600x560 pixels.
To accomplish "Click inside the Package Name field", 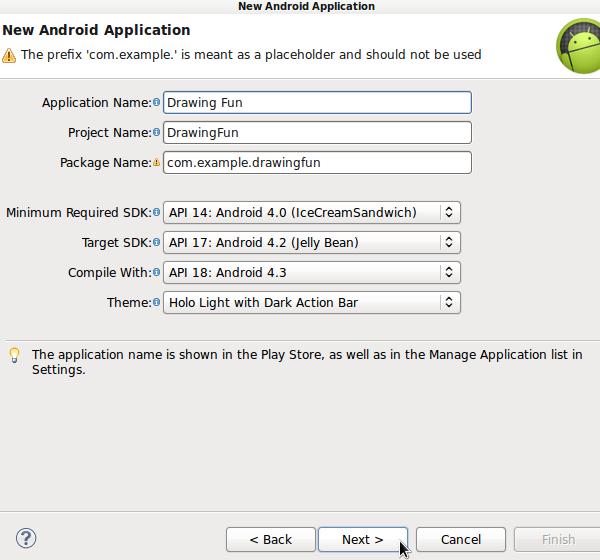I will 317,163.
